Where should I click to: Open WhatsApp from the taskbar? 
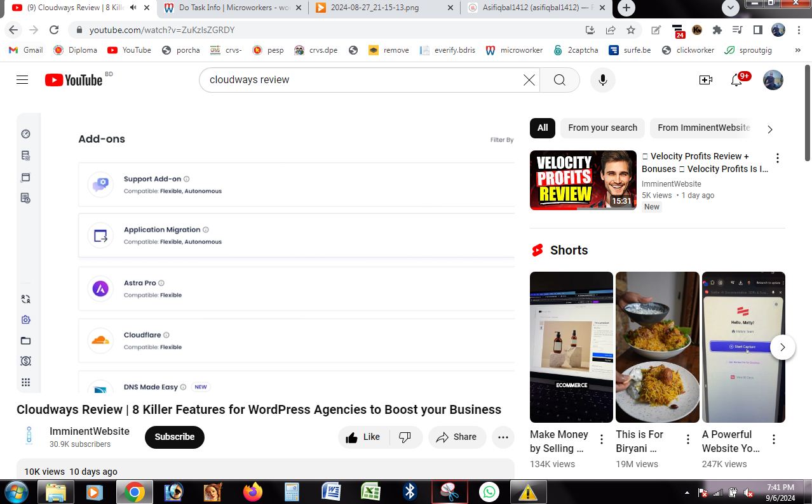(x=489, y=492)
